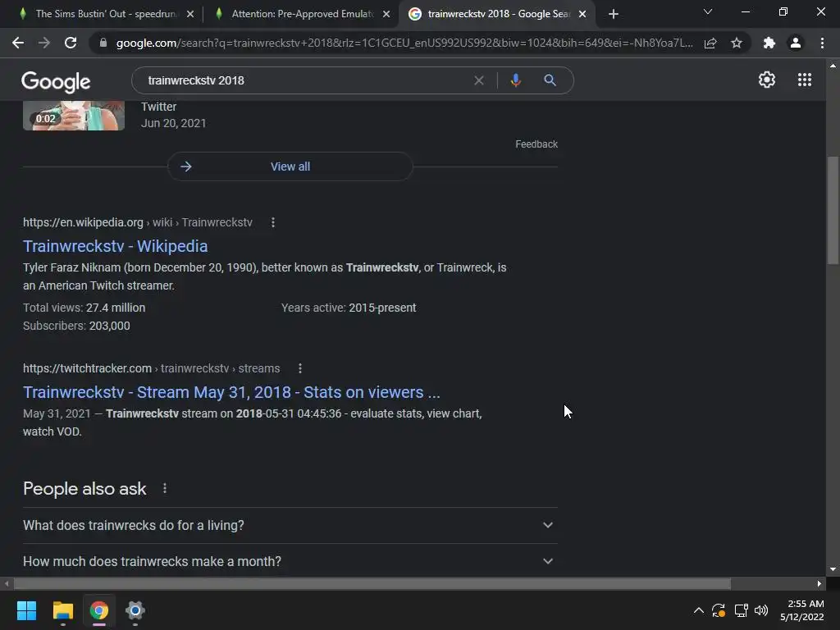Click 'Total views: 27.4 million' text
Screen dimensions: 840x630
[x=84, y=308]
